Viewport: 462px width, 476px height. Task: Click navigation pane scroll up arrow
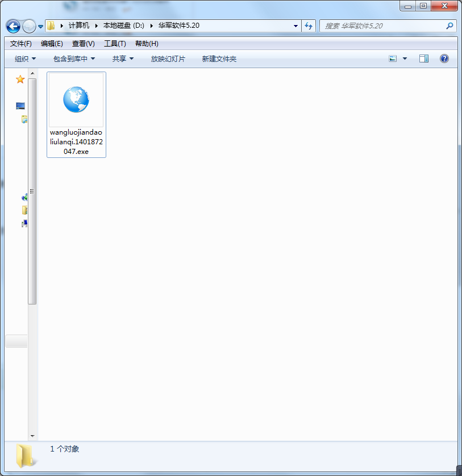(x=32, y=73)
